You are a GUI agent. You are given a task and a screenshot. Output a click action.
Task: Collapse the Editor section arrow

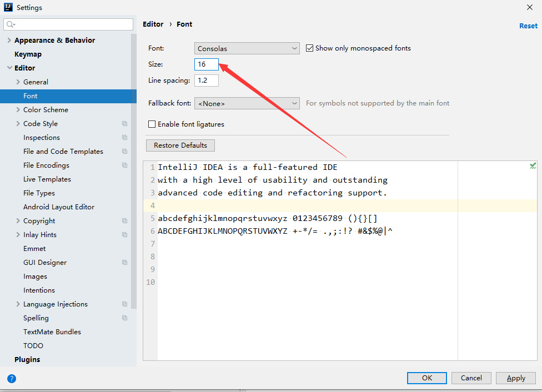pyautogui.click(x=9, y=68)
